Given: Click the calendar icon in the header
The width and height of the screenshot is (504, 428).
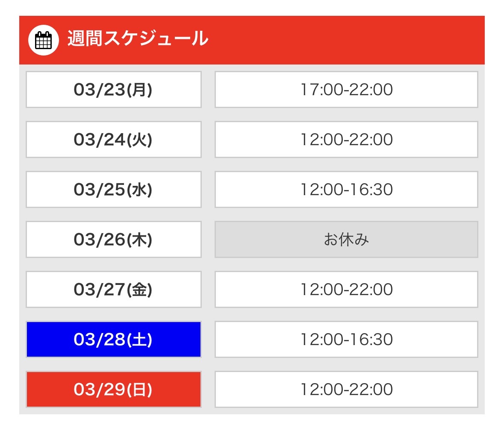Looking at the screenshot, I should pos(43,40).
